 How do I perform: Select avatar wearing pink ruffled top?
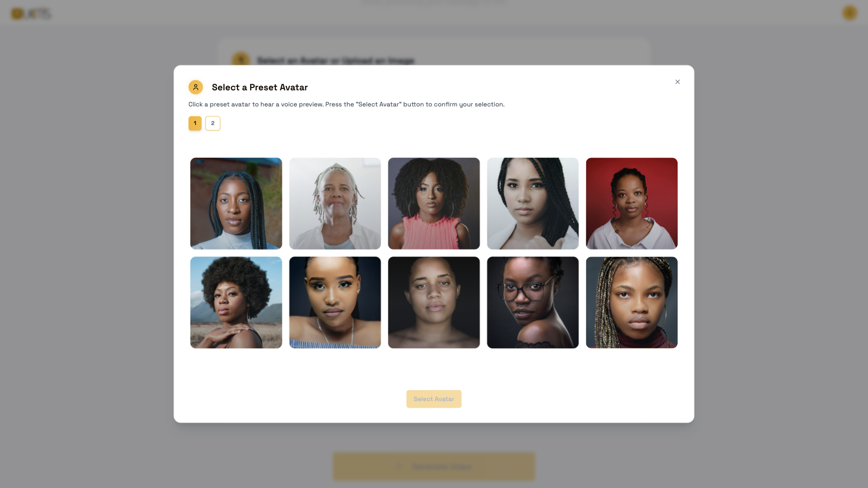(x=434, y=204)
